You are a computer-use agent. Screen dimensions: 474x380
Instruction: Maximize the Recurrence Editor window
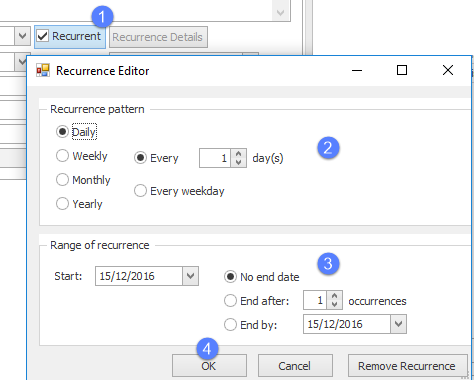pyautogui.click(x=402, y=70)
